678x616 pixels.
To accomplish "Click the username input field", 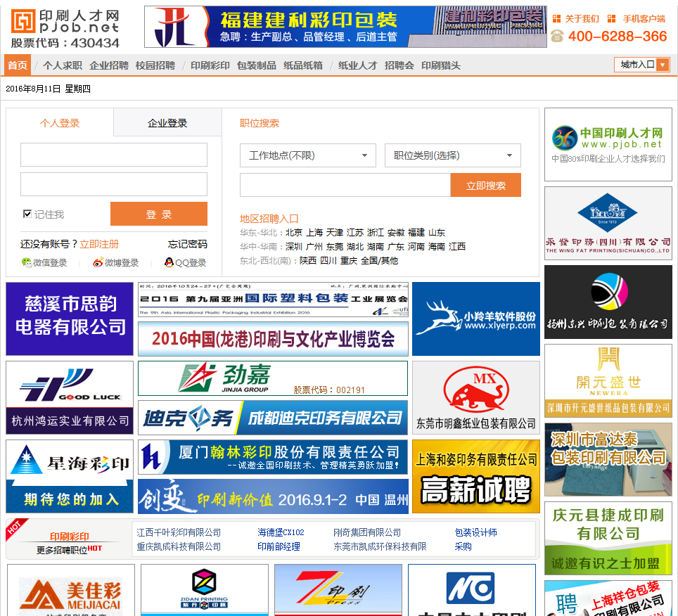I will click(x=114, y=155).
